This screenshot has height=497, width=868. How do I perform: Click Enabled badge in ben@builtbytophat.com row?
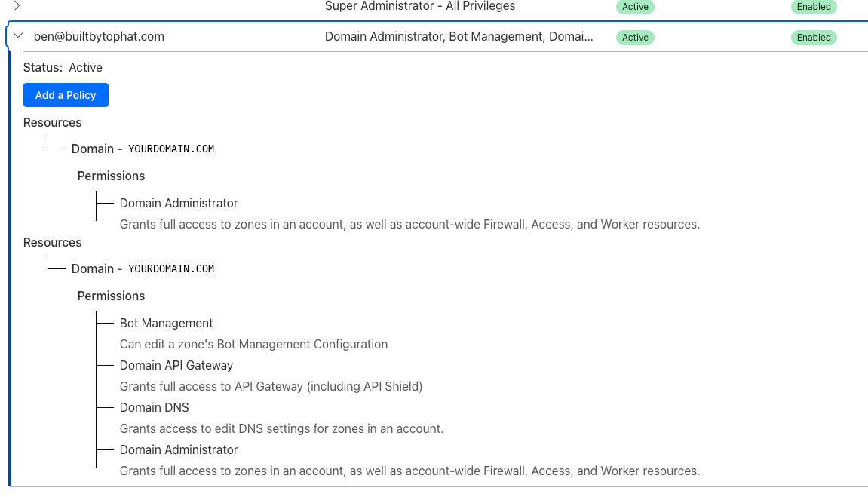tap(814, 37)
